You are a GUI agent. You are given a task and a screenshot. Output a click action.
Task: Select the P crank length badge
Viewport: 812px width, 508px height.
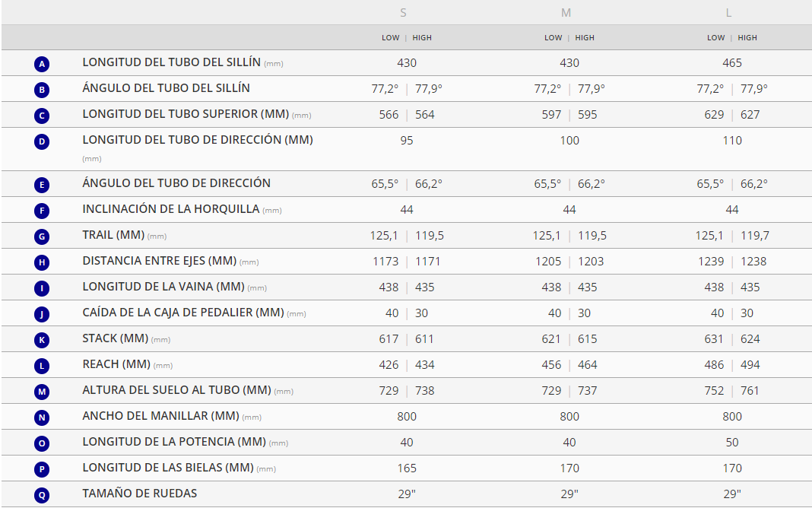click(42, 469)
